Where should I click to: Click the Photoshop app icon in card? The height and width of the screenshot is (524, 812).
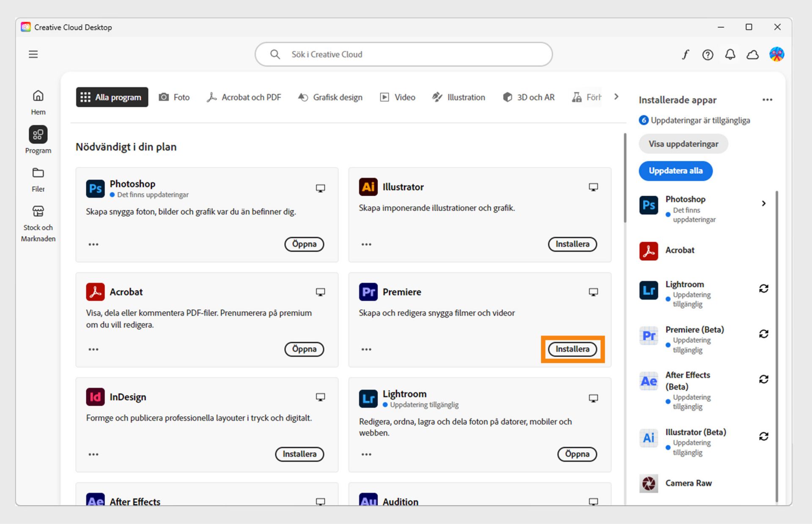click(x=95, y=188)
